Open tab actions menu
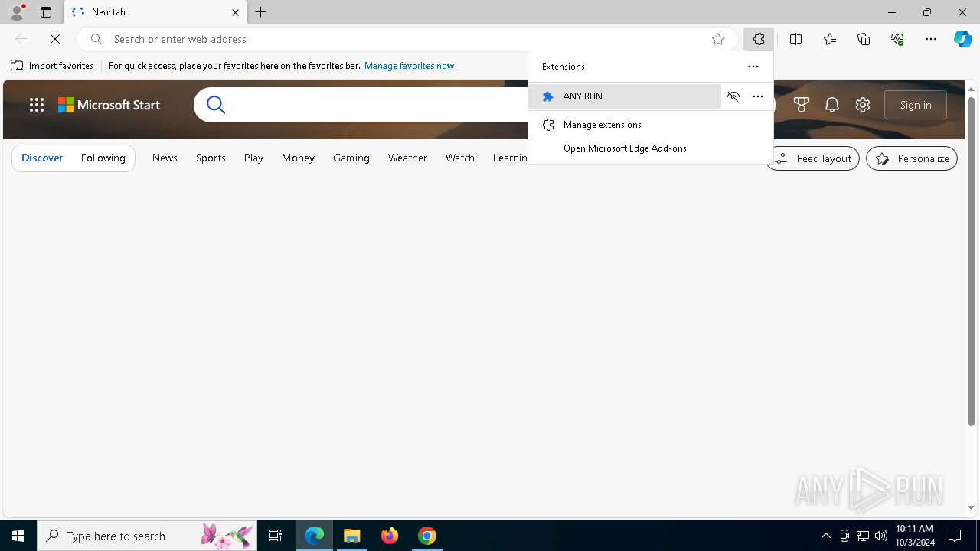This screenshot has width=980, height=551. coord(46,12)
